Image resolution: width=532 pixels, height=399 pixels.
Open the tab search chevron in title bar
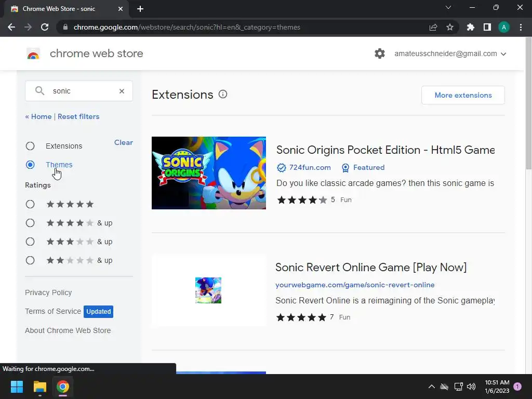pyautogui.click(x=448, y=7)
